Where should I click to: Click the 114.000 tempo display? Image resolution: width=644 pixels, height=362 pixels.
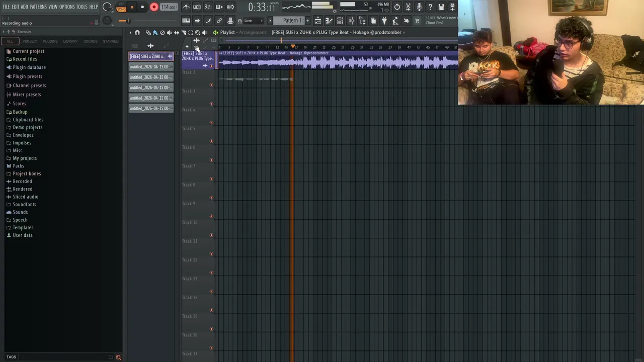168,7
